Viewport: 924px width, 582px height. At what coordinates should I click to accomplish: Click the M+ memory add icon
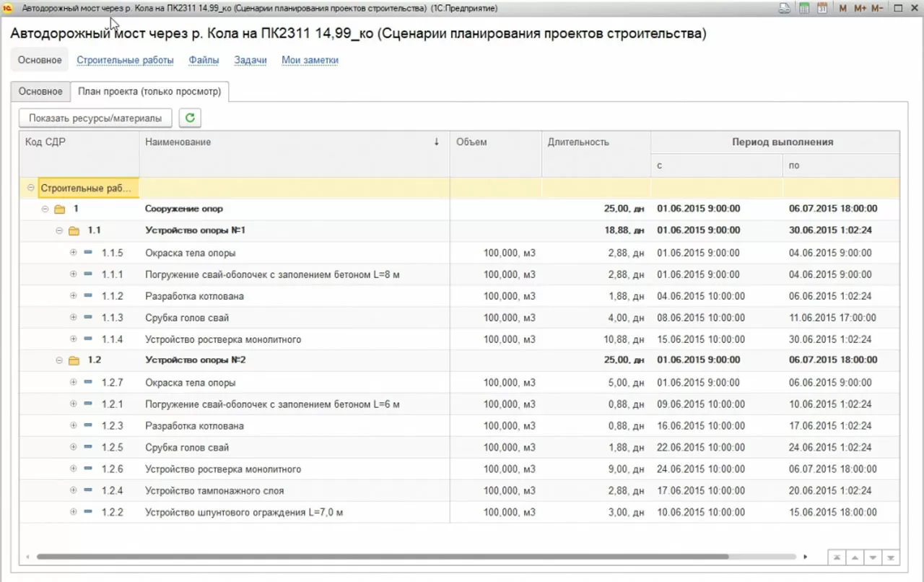click(x=860, y=9)
